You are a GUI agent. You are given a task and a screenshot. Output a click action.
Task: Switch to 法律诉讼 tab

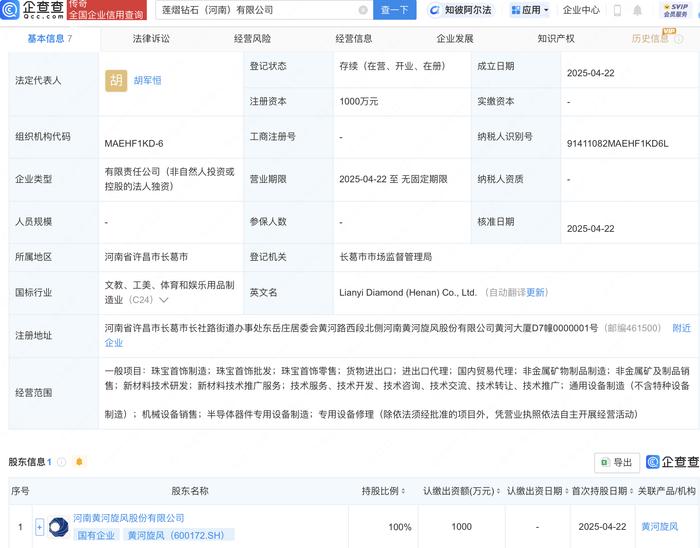(151, 39)
